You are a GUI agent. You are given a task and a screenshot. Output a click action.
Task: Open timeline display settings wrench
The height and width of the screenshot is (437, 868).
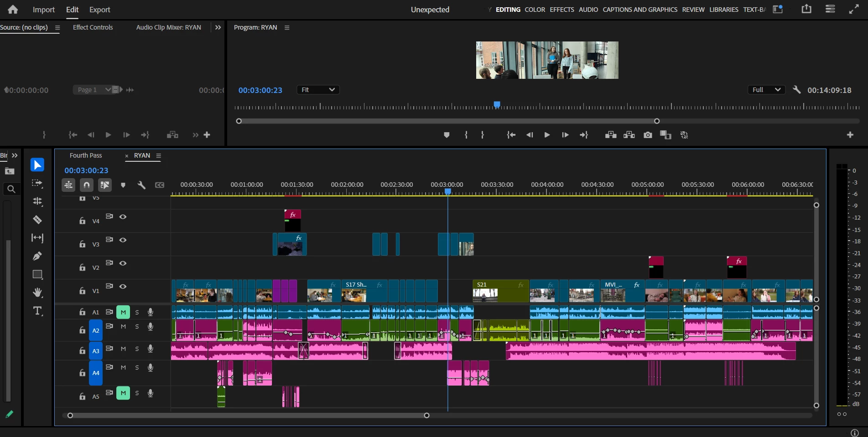click(x=141, y=185)
